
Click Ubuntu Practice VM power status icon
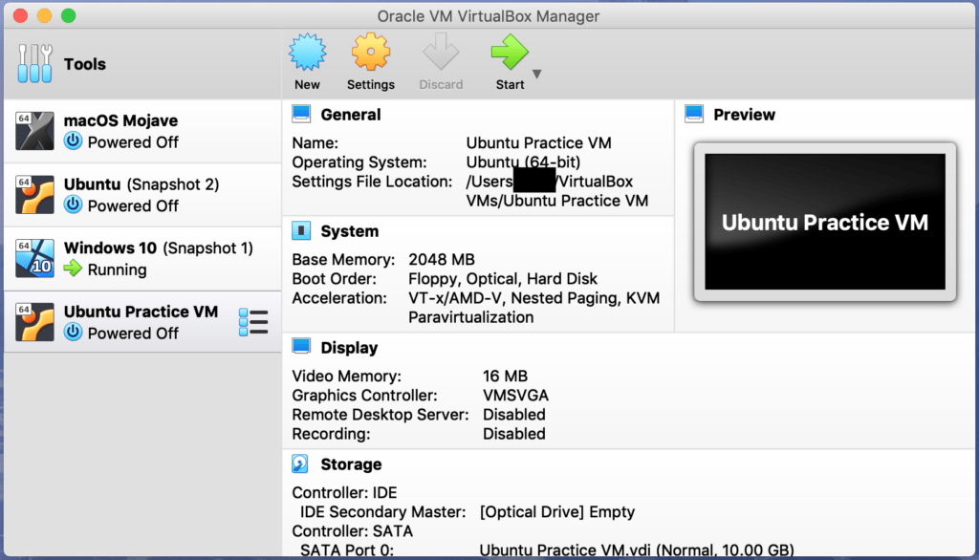pos(73,333)
